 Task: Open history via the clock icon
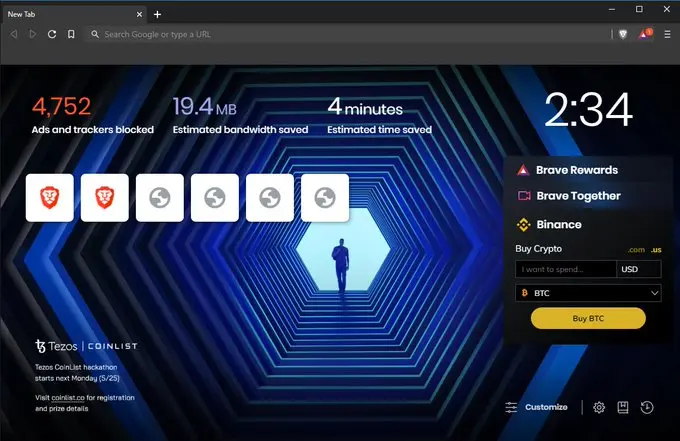tap(647, 407)
